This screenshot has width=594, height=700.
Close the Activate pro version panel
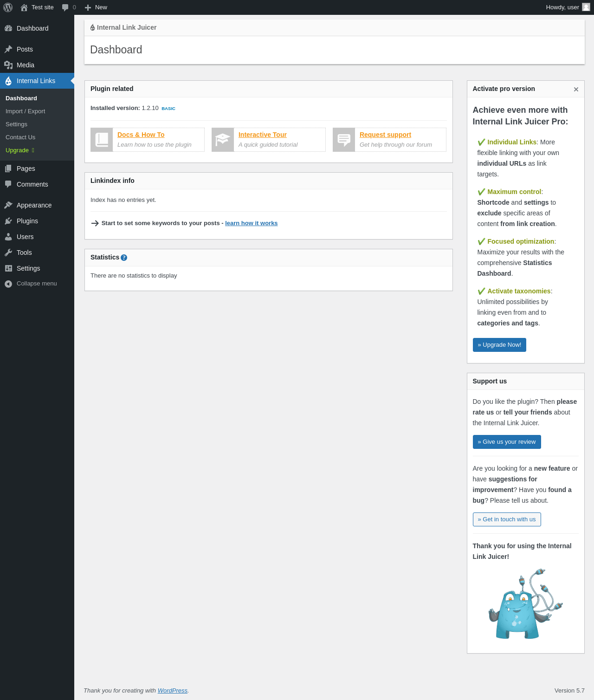pyautogui.click(x=576, y=89)
